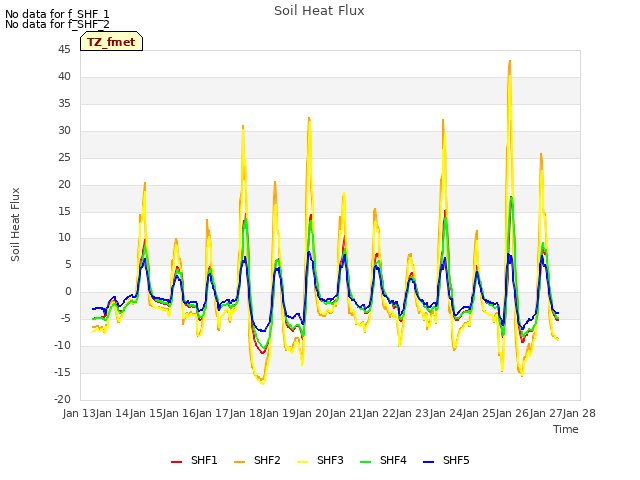Viewport: 640px width, 480px height.
Task: Click the Jan 19 x-axis tick label
Action: pyautogui.click(x=279, y=413)
